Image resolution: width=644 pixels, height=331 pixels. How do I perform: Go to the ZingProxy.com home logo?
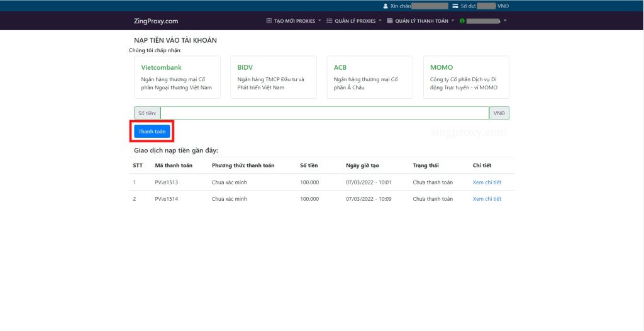coord(156,21)
